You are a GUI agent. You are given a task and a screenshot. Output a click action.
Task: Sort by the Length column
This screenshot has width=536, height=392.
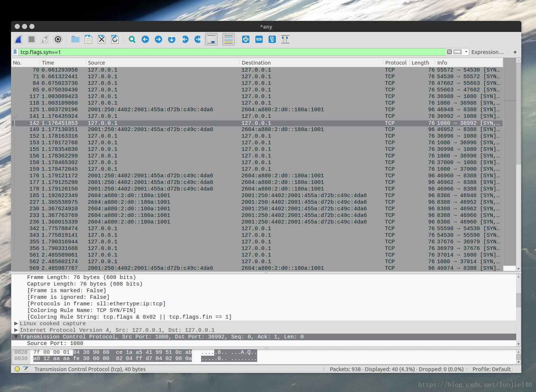pos(422,63)
